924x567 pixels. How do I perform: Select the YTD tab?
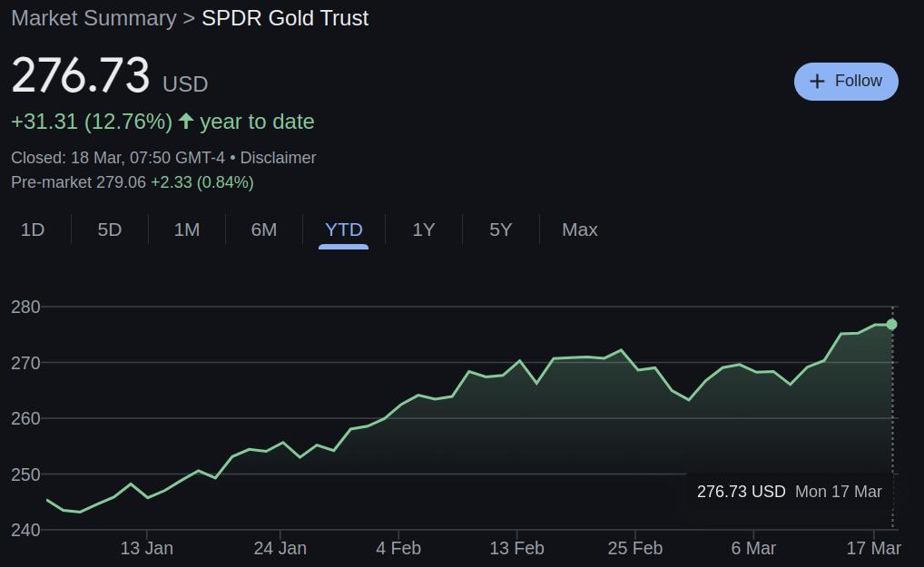[x=344, y=230]
